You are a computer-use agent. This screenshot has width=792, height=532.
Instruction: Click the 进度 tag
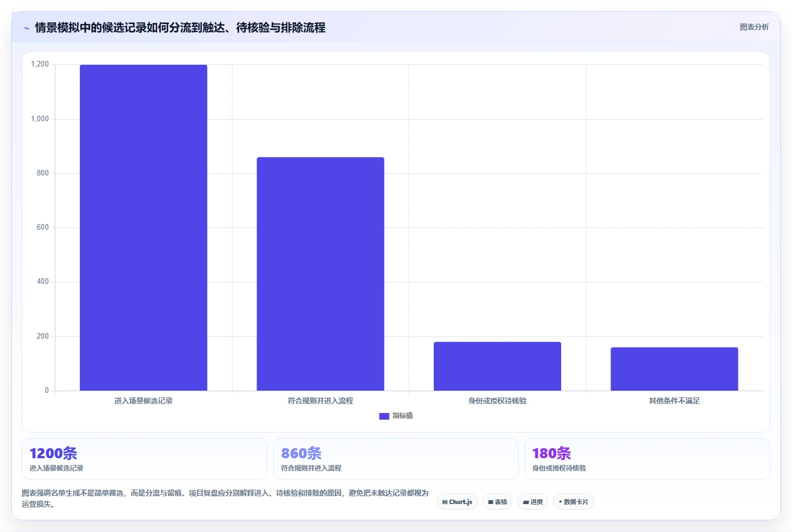[533, 502]
